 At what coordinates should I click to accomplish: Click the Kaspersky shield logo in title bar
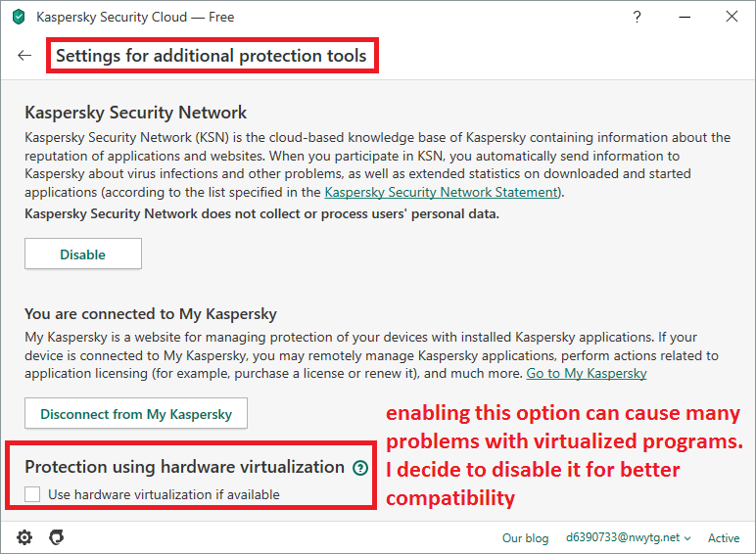[18, 17]
